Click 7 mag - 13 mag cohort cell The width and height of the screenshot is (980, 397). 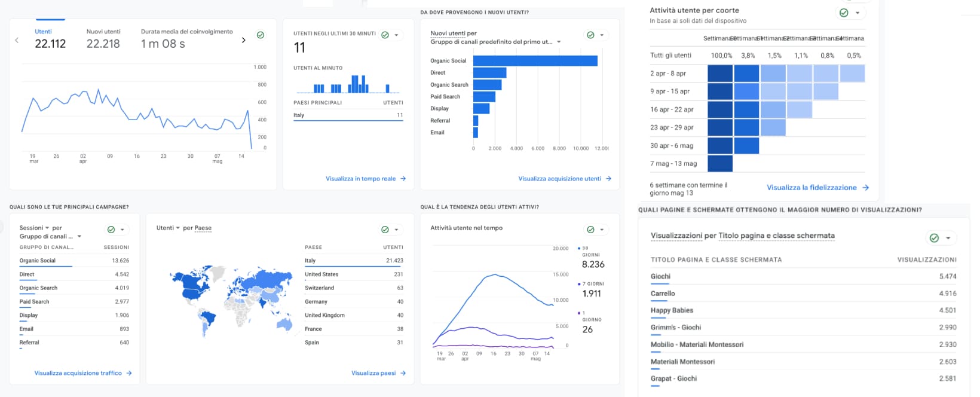(x=720, y=163)
